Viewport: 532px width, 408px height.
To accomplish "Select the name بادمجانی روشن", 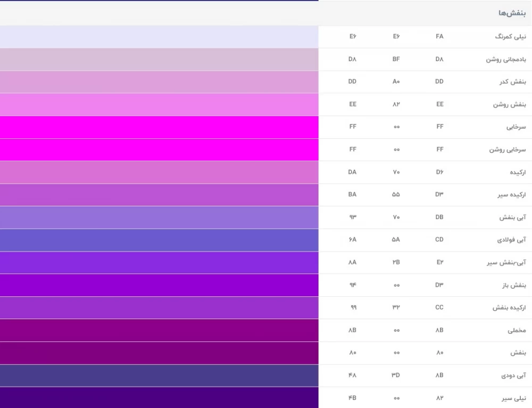I will tap(506, 60).
